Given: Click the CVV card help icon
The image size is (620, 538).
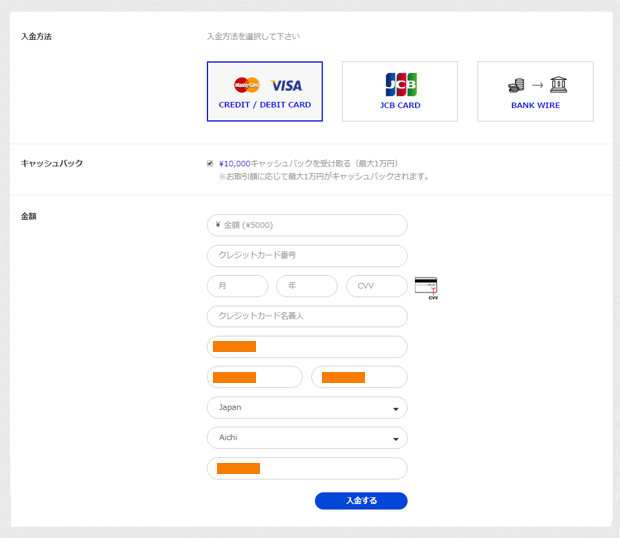Looking at the screenshot, I should pos(426,288).
